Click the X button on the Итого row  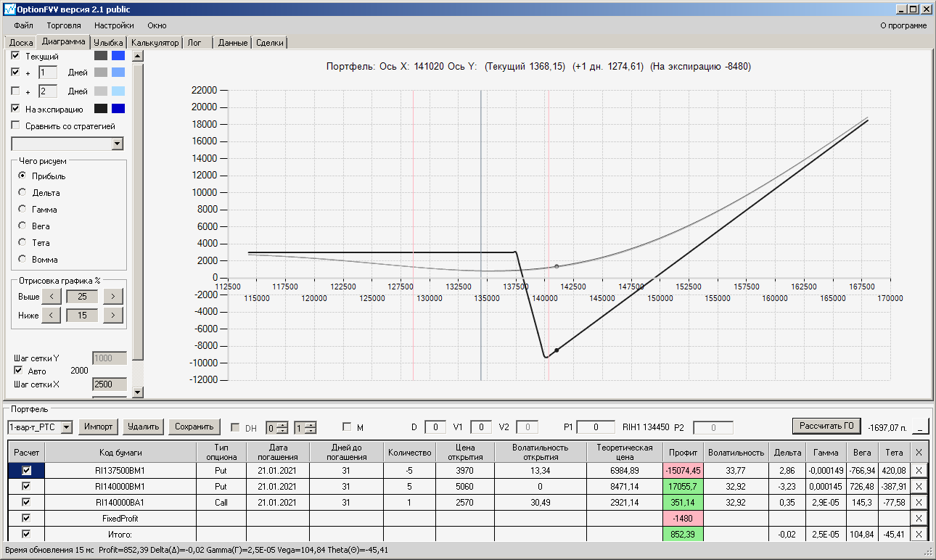tap(919, 534)
